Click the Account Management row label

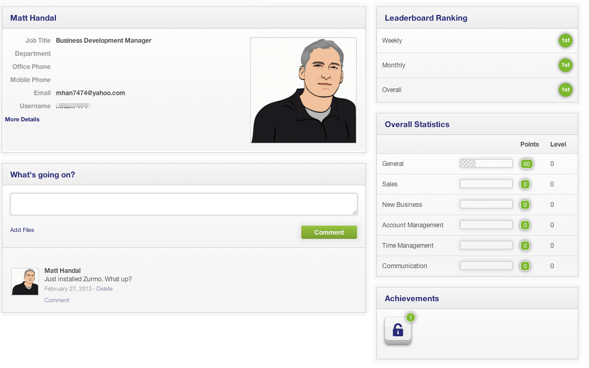[412, 225]
